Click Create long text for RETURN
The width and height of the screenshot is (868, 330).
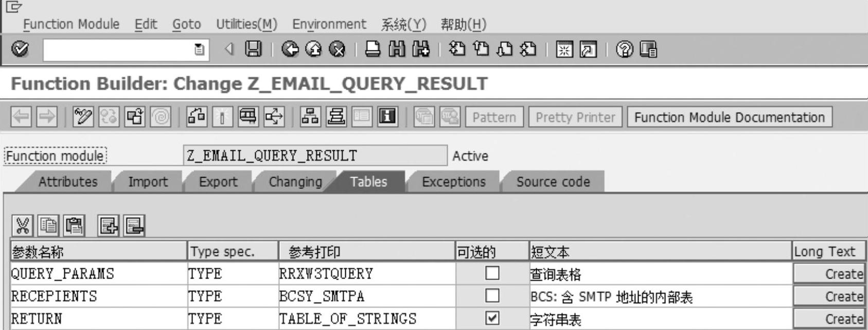[829, 319]
